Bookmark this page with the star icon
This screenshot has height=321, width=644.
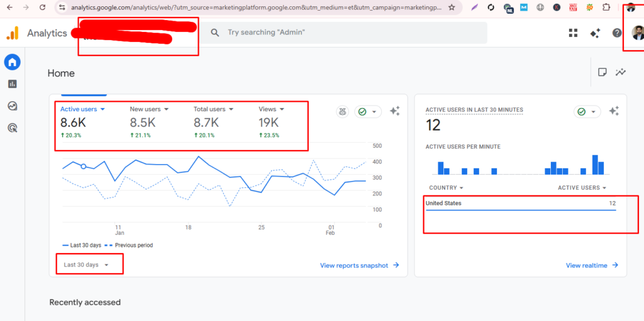pos(452,8)
